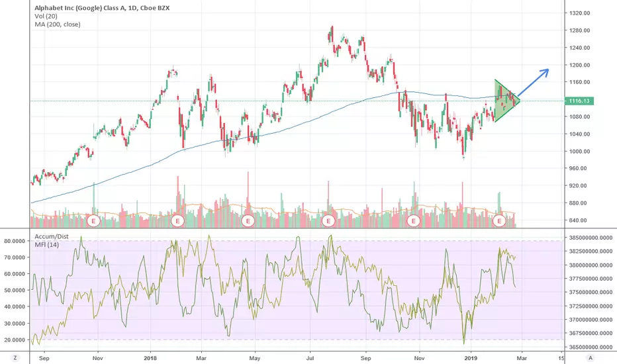Click the 1280.00 price axis label

coord(580,30)
